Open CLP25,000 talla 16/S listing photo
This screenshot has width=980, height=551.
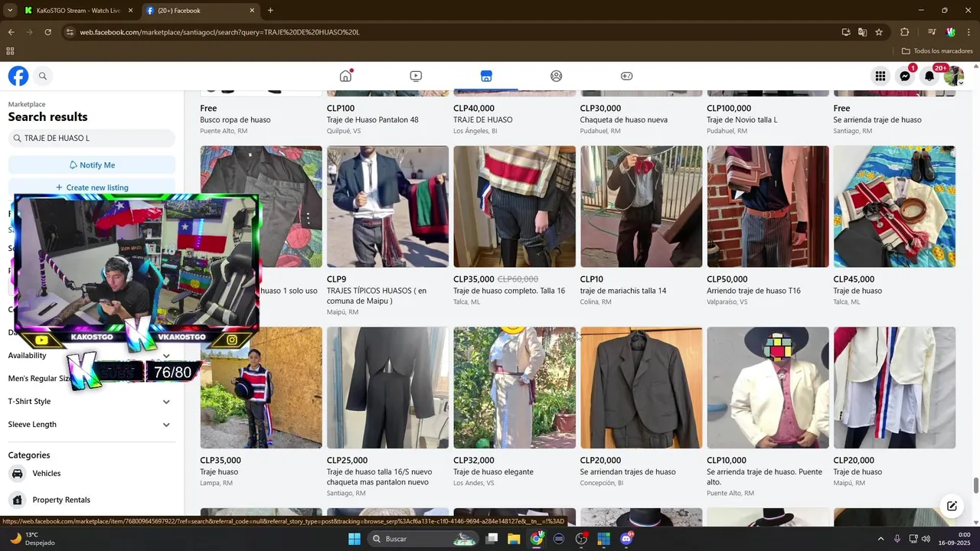coord(387,388)
